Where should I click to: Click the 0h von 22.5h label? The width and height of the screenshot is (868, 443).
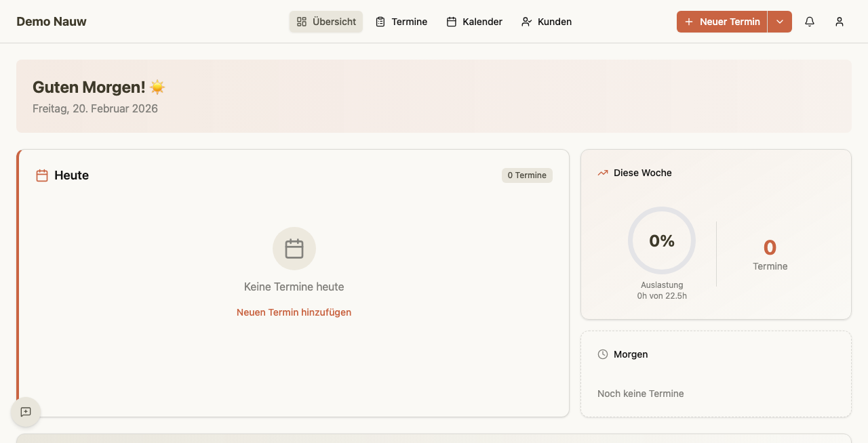pos(662,296)
